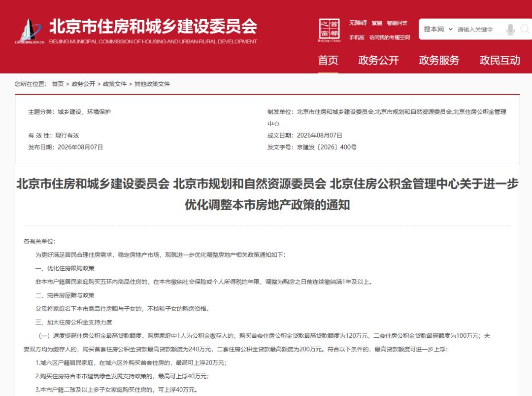Open the 政民互动 navigation tab

pos(500,60)
